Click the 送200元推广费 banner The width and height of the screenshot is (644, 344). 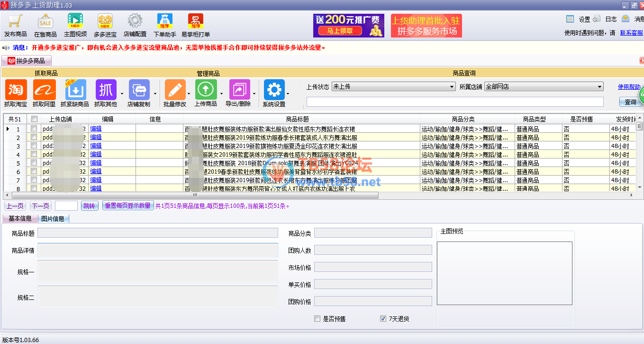[348, 26]
